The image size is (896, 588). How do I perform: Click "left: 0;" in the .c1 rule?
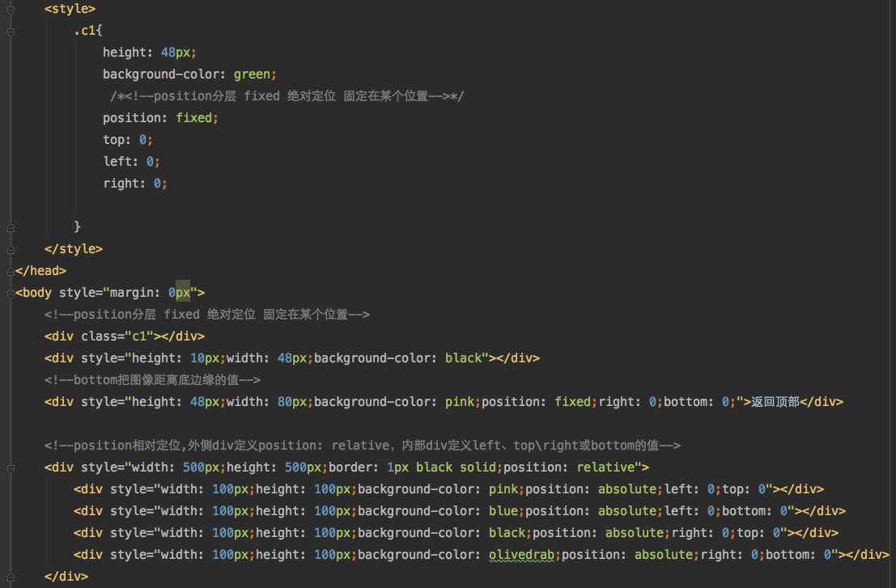pyautogui.click(x=131, y=162)
